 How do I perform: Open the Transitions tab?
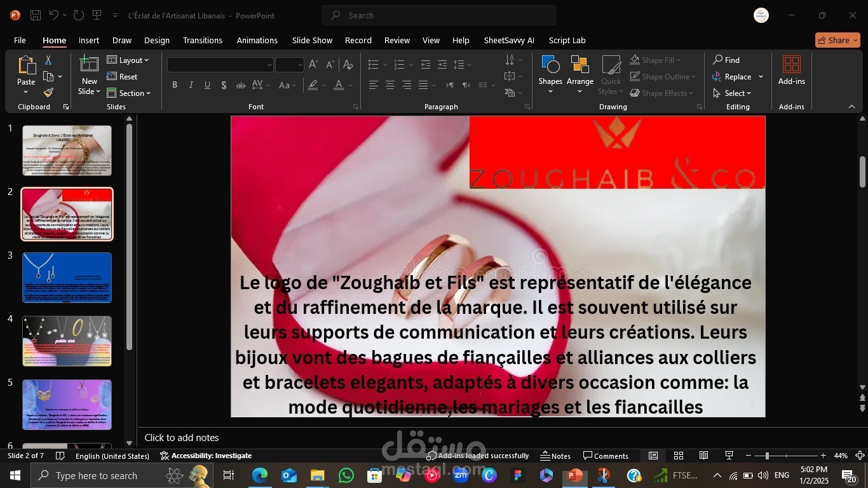pos(203,40)
